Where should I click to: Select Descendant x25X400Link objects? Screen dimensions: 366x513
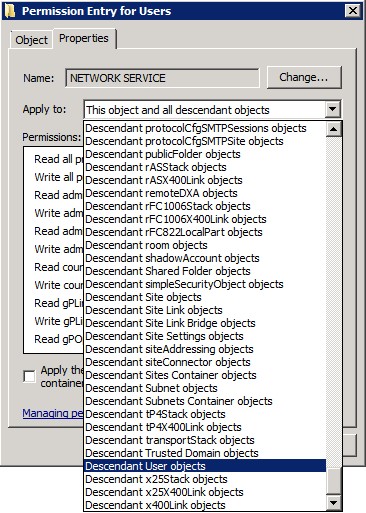point(205,492)
